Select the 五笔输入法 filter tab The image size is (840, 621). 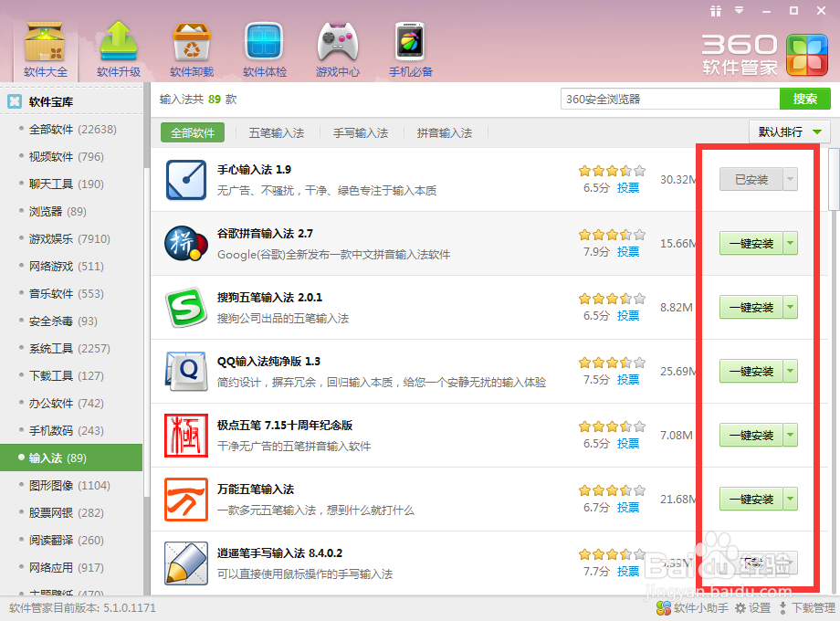point(277,133)
